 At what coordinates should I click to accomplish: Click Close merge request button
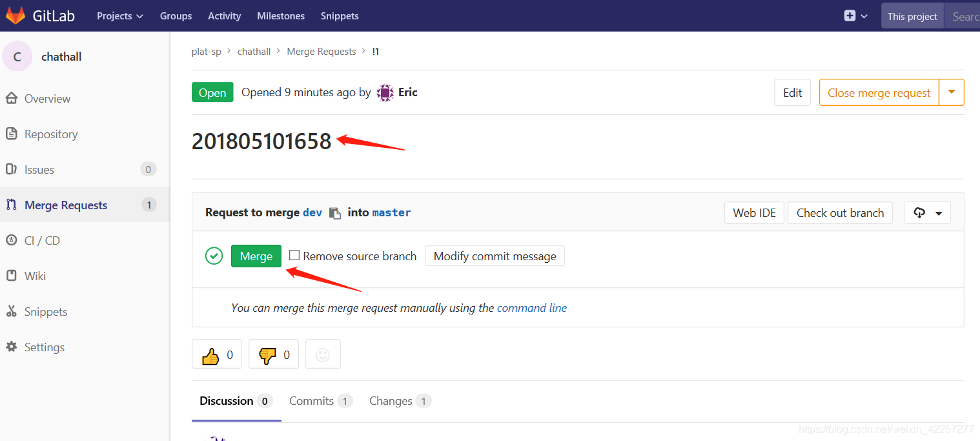pyautogui.click(x=879, y=92)
